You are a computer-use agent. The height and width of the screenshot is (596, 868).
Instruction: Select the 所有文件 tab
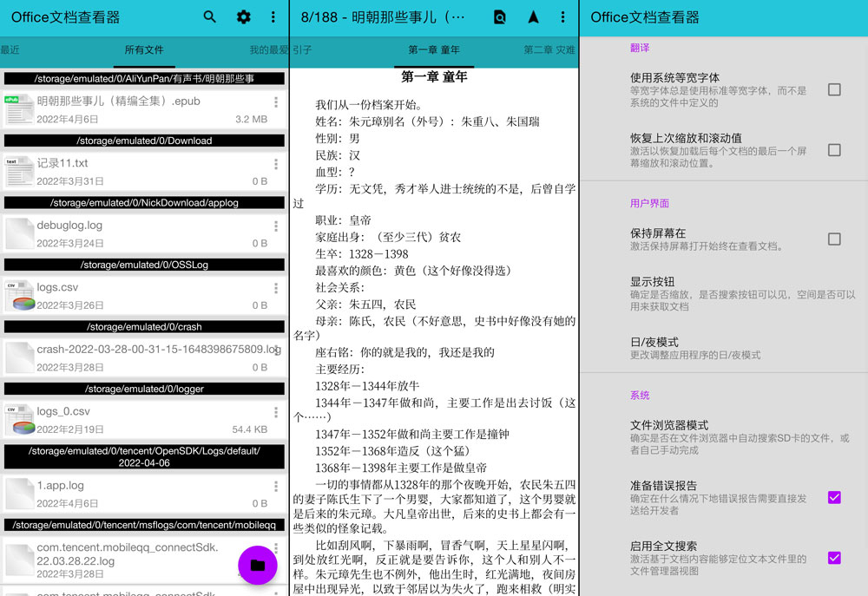tap(144, 49)
